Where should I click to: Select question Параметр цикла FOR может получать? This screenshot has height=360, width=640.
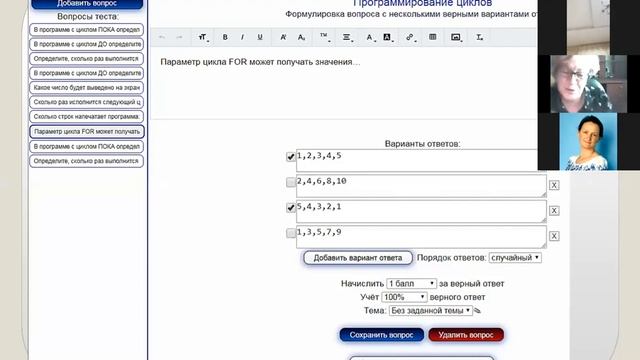(87, 131)
